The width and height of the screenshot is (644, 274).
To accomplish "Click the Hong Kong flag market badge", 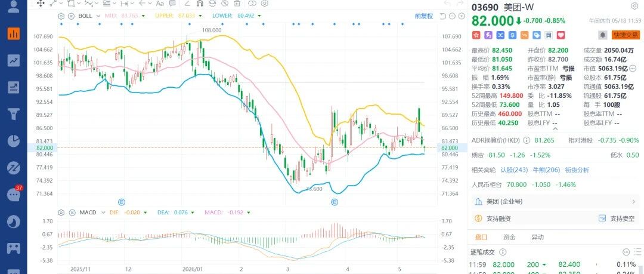I will click(476, 35).
